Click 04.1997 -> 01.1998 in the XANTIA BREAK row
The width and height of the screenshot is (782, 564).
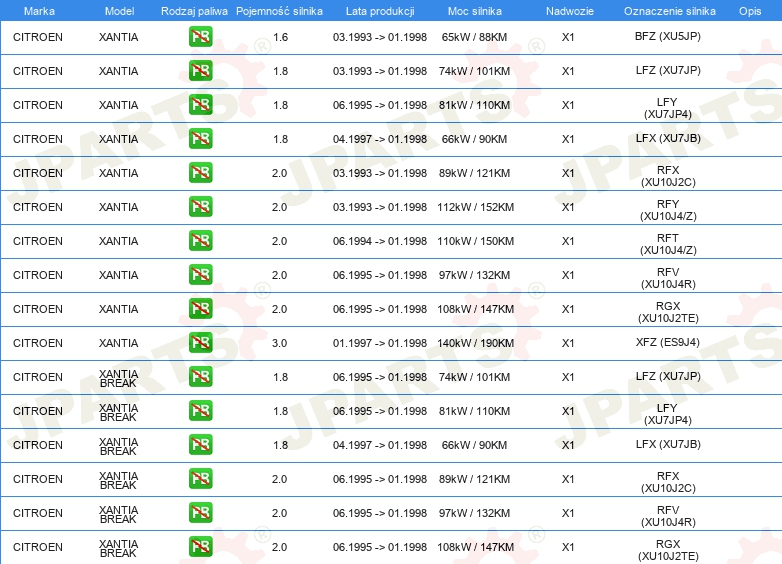click(x=380, y=445)
